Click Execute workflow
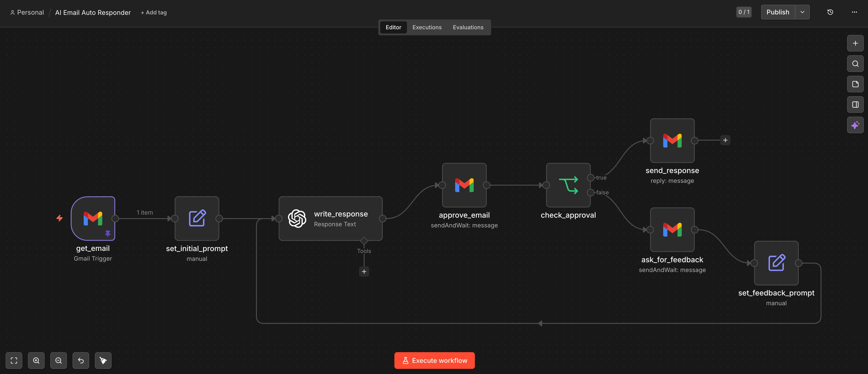This screenshot has height=374, width=868. [x=434, y=361]
